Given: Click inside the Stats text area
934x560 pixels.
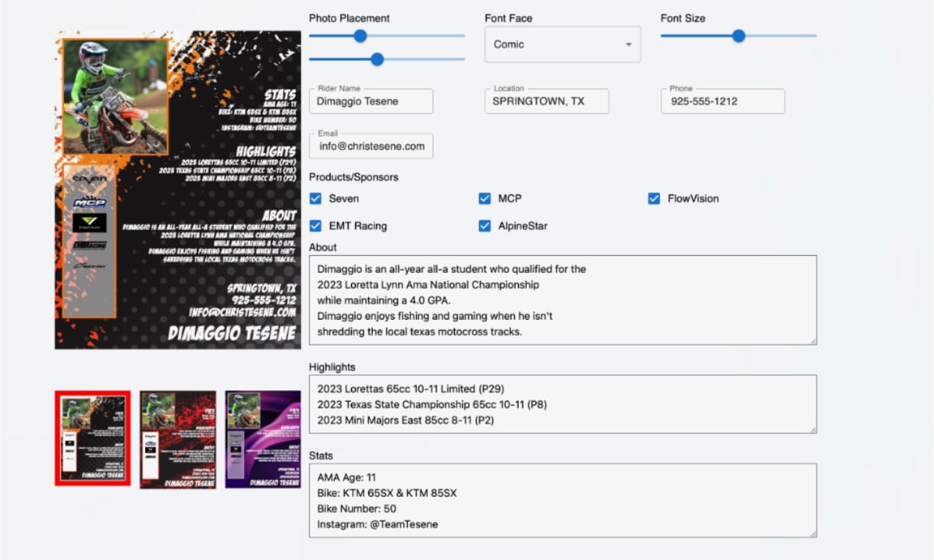Looking at the screenshot, I should (562, 501).
